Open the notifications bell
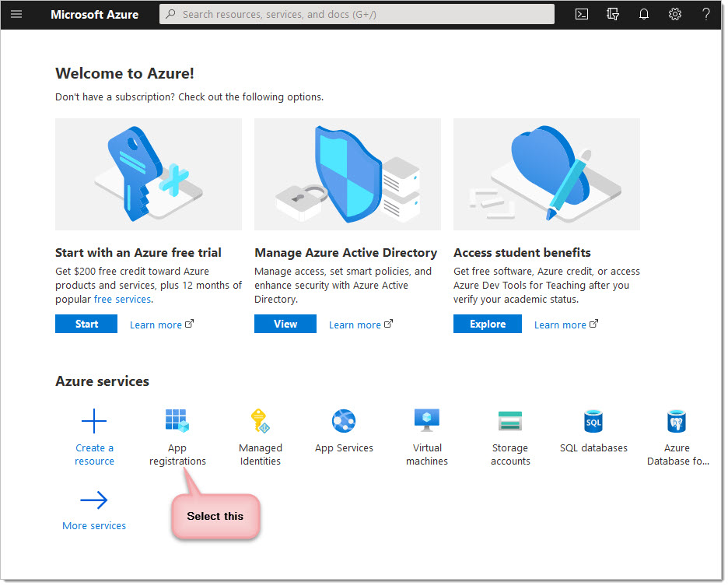 [643, 14]
